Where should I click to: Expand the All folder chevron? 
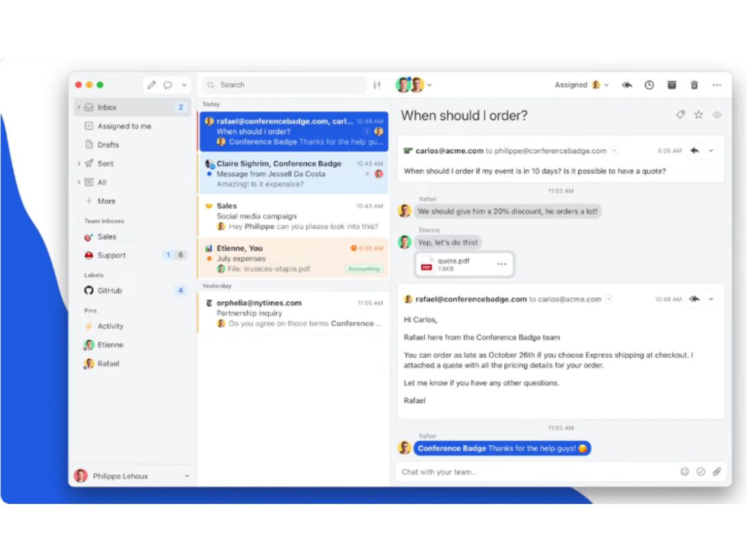[x=79, y=182]
